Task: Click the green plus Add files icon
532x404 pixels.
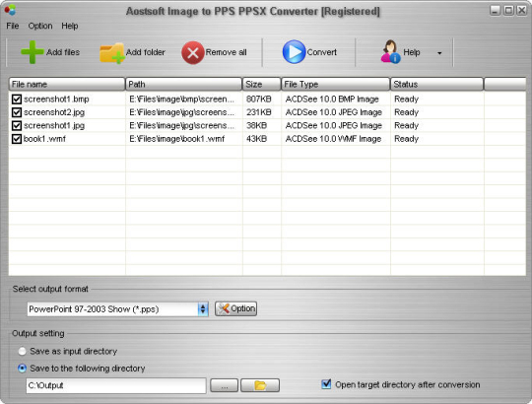Action: [x=33, y=52]
